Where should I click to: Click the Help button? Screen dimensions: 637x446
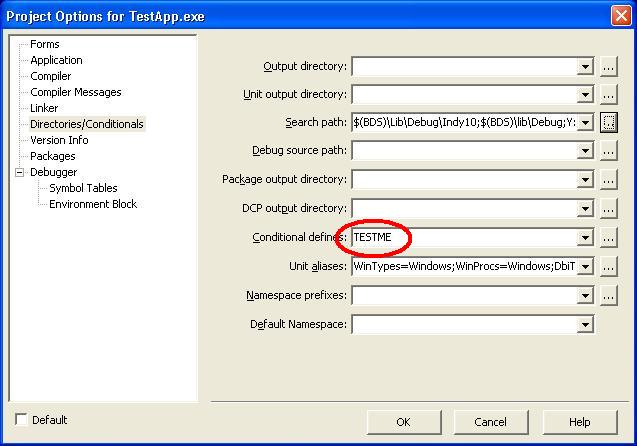(579, 422)
